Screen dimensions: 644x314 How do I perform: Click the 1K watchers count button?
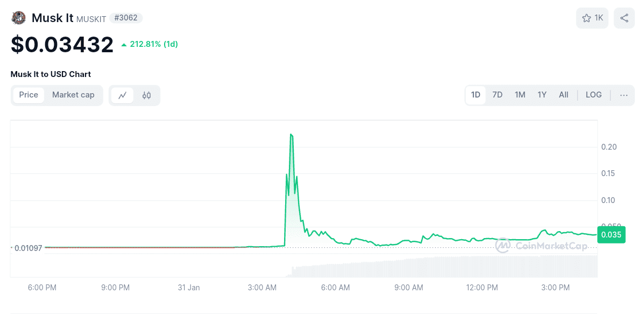[x=592, y=18]
